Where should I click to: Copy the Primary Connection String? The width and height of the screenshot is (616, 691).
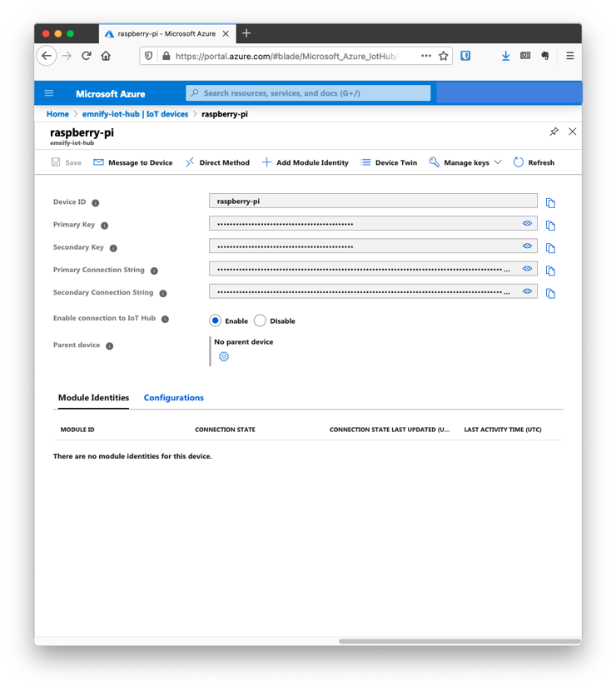550,271
